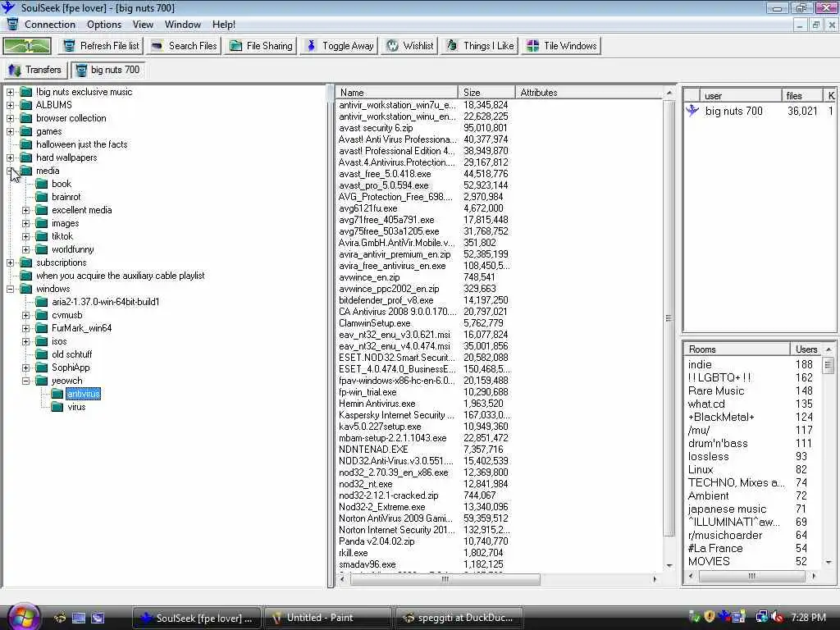Expand the hard wallpapers folder
840x630 pixels.
pyautogui.click(x=10, y=157)
